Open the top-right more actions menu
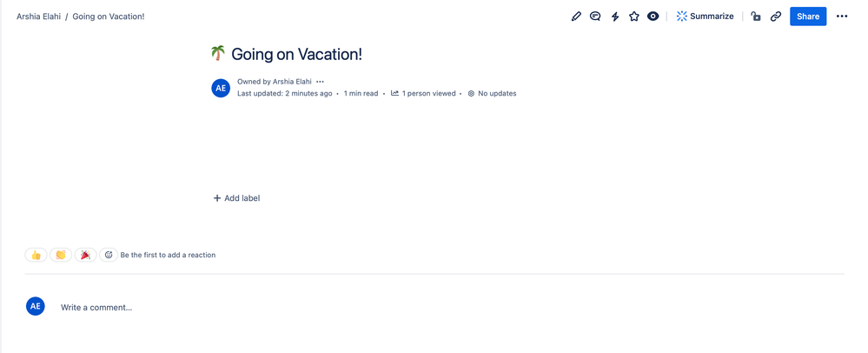The image size is (868, 353). [x=842, y=17]
